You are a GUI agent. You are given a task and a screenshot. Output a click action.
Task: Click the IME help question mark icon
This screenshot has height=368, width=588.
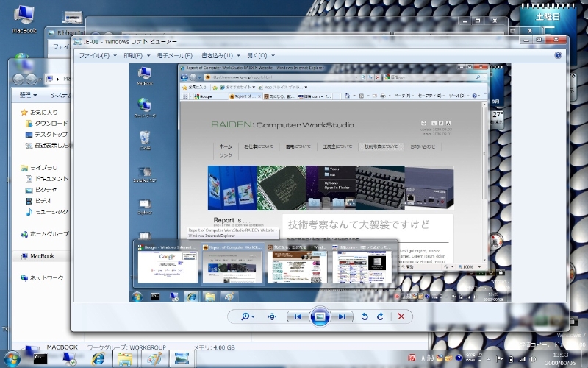[459, 358]
